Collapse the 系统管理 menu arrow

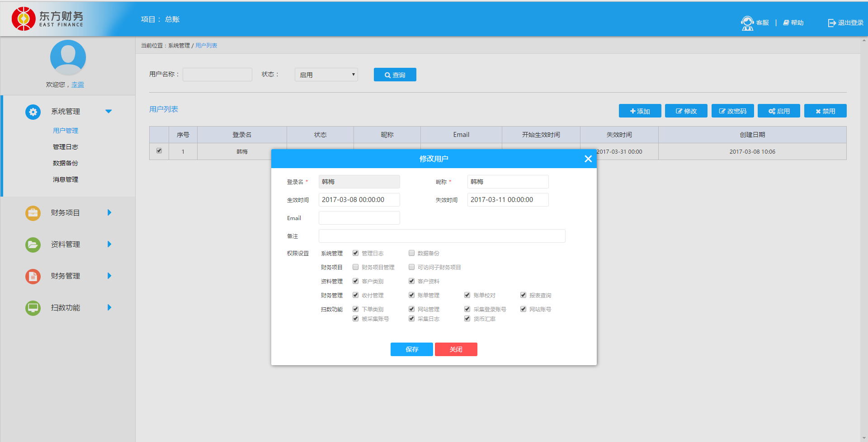click(x=108, y=111)
